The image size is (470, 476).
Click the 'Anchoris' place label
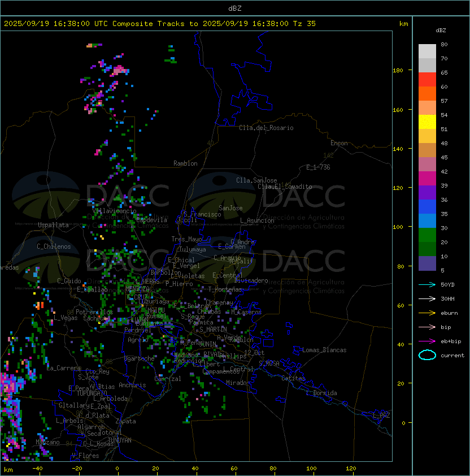132,385
